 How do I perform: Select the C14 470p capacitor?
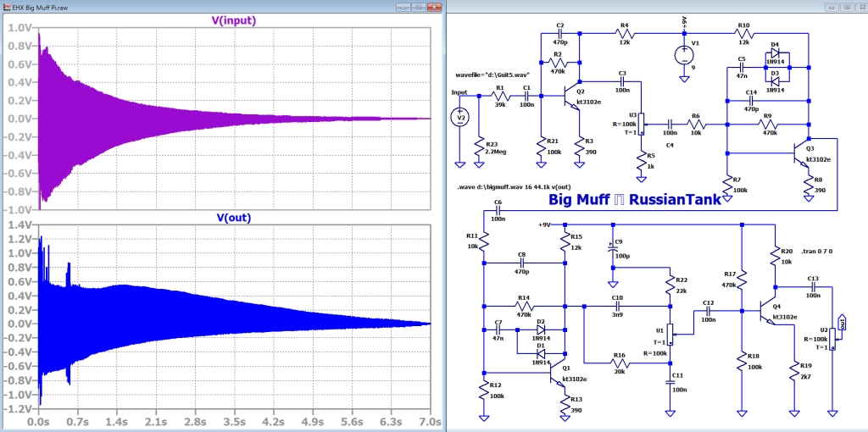pyautogui.click(x=751, y=101)
